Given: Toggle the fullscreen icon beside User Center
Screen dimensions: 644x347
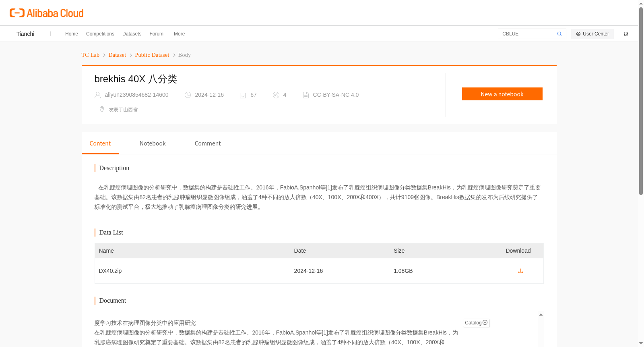Looking at the screenshot, I should pos(626,34).
